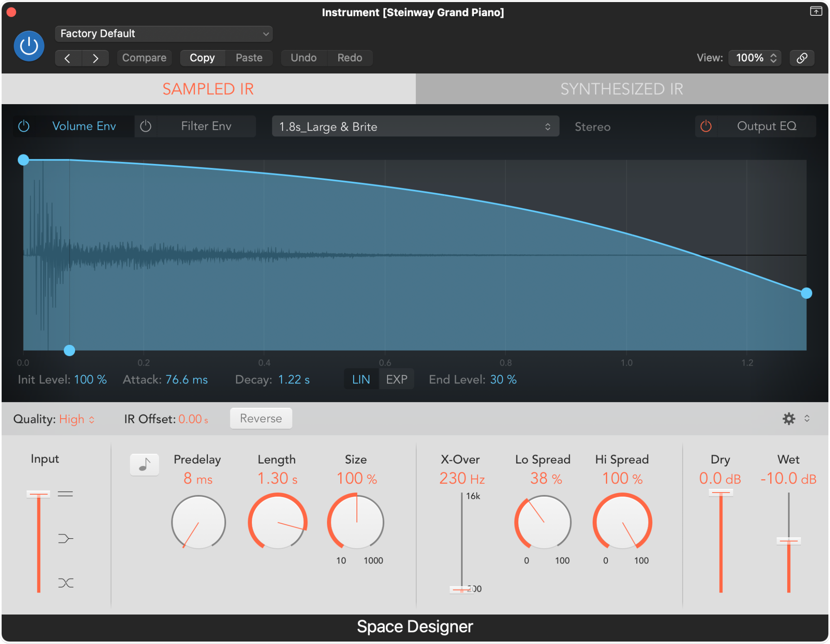Select the mono sum input mode icon
The height and width of the screenshot is (644, 830).
click(x=65, y=539)
